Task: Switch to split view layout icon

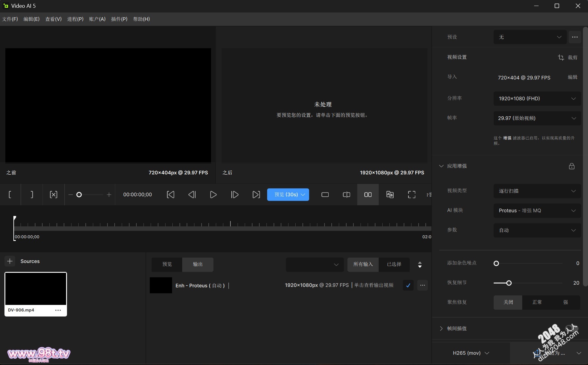Action: pyautogui.click(x=347, y=195)
